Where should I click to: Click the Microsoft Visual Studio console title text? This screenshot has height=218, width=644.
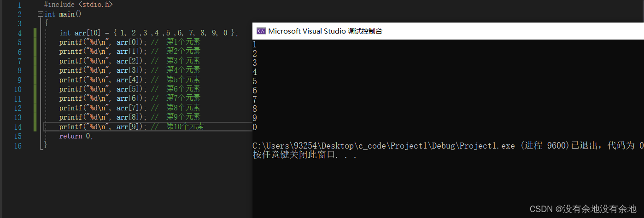click(x=325, y=31)
